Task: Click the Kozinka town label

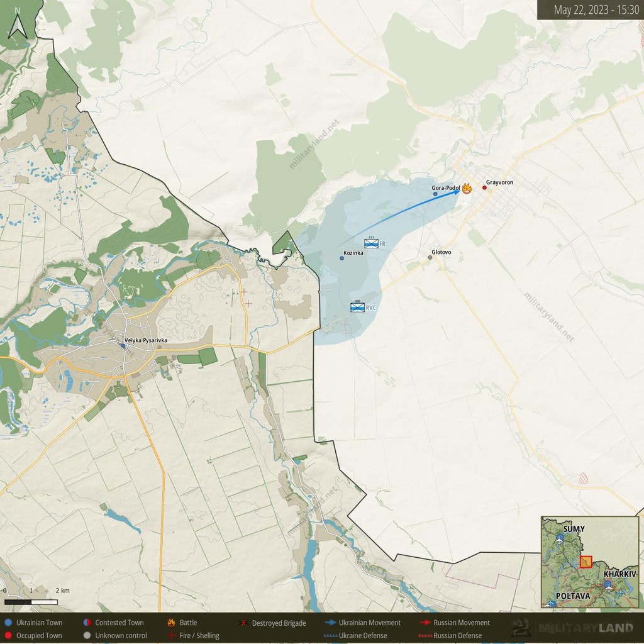Action: [353, 253]
